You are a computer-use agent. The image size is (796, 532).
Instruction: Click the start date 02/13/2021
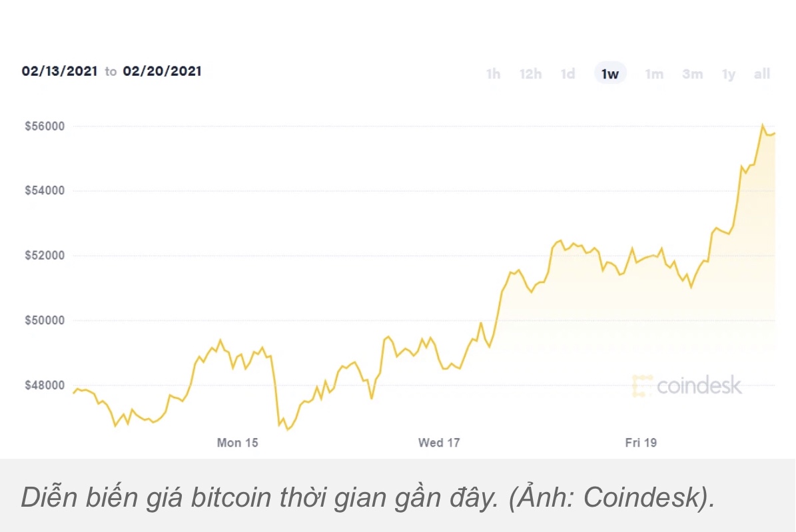59,71
